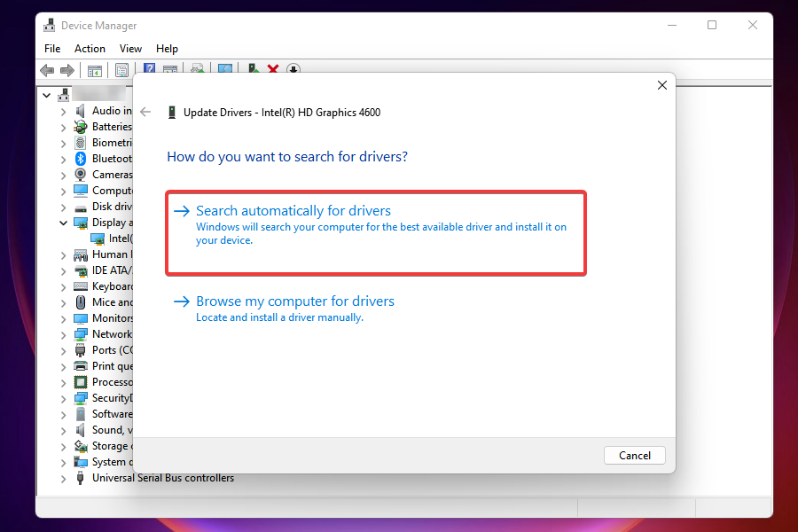Open the Help menu
This screenshot has width=798, height=532.
point(167,49)
